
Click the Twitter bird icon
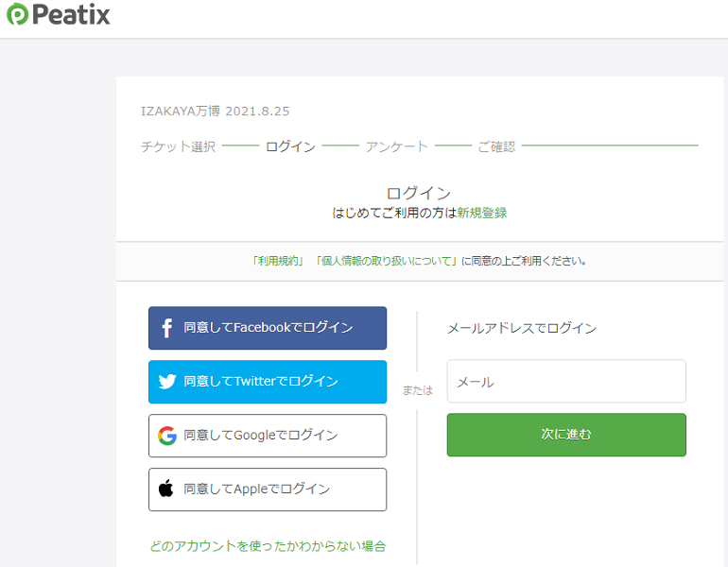click(167, 382)
